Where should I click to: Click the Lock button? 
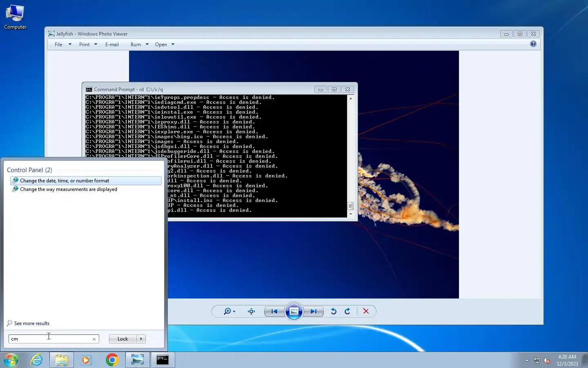[x=122, y=339]
